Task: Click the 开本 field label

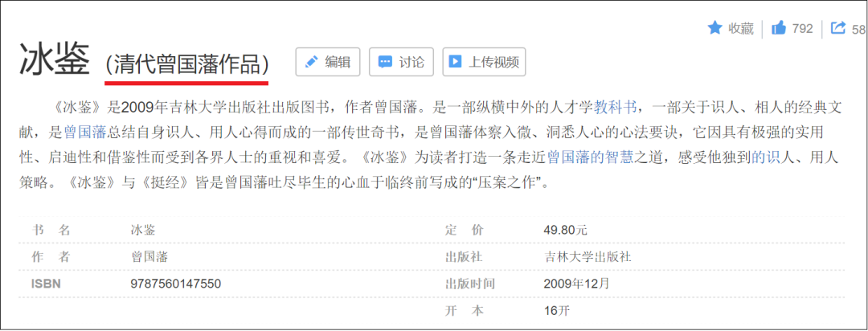Action: [464, 311]
